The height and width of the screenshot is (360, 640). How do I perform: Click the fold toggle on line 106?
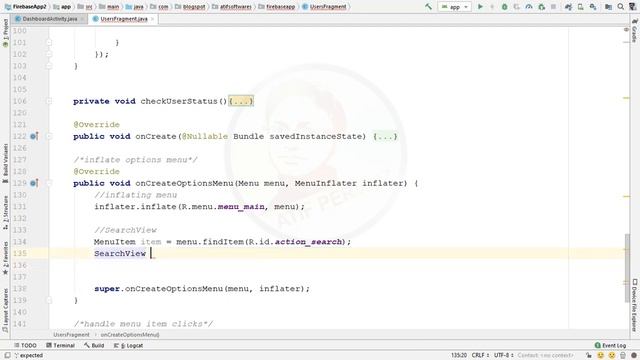(49, 101)
